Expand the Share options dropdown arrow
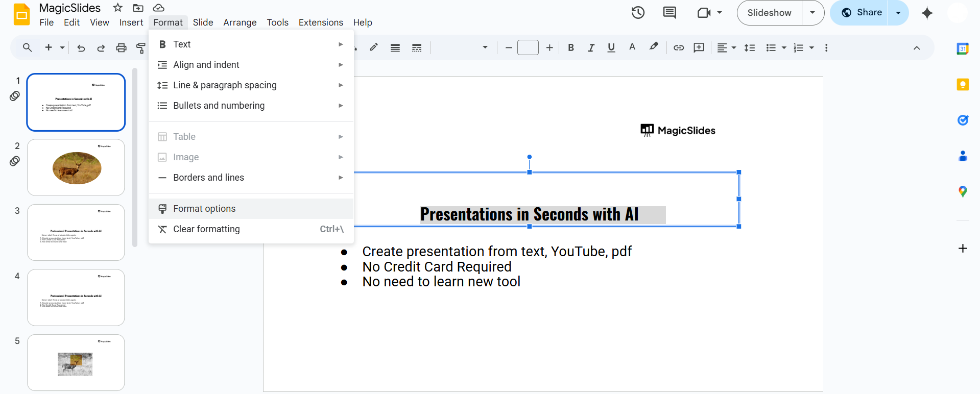 (x=898, y=13)
